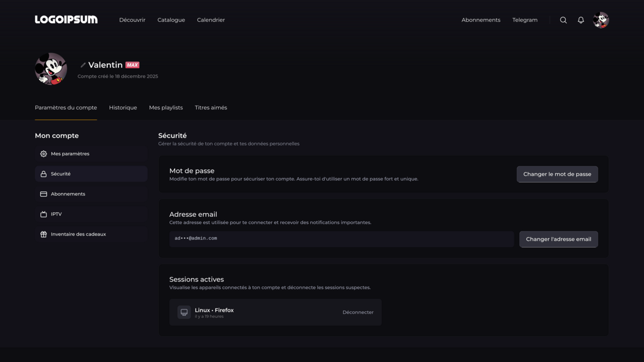Click the padlock icon next to Sécurité

[x=43, y=174]
